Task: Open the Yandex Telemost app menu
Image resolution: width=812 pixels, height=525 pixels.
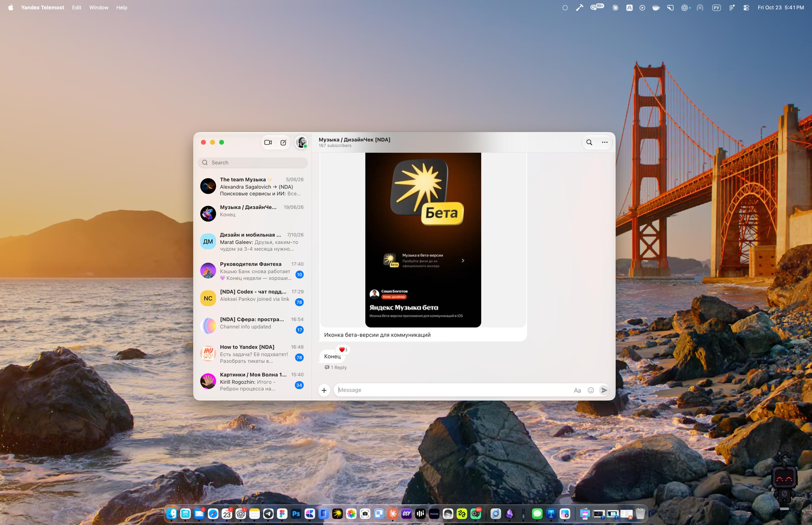Action: 42,8
